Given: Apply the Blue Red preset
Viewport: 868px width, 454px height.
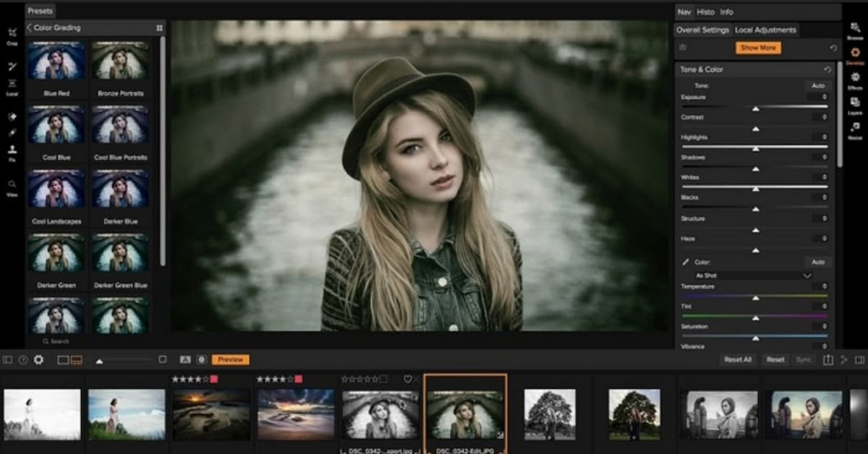Looking at the screenshot, I should point(56,69).
